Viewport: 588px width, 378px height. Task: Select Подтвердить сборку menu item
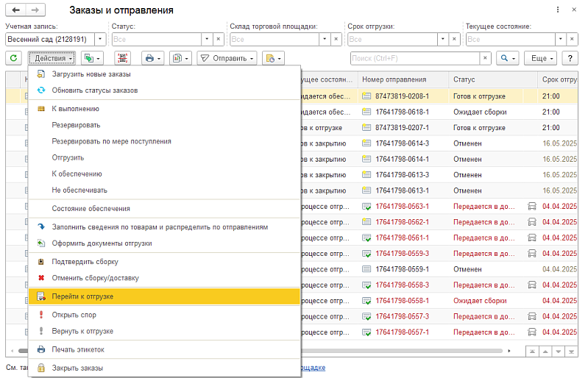pos(164,262)
